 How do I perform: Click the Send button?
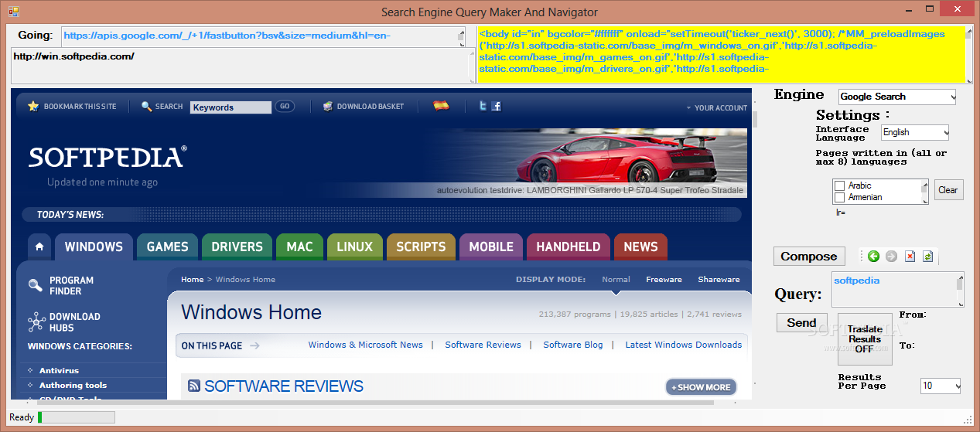click(x=802, y=323)
